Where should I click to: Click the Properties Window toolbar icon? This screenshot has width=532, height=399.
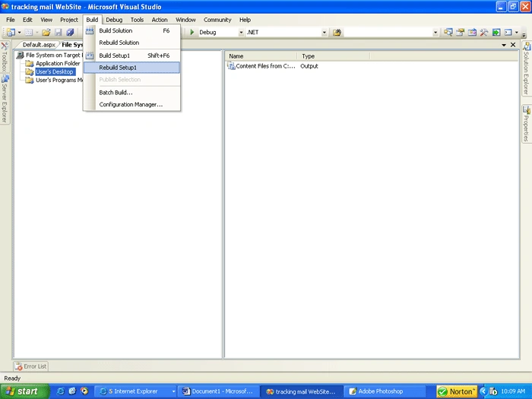point(460,32)
